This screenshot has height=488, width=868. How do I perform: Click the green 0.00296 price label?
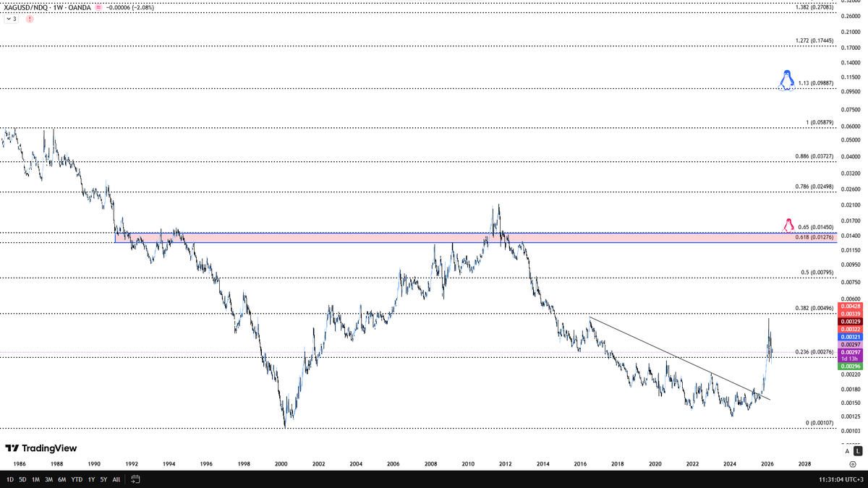(x=849, y=367)
